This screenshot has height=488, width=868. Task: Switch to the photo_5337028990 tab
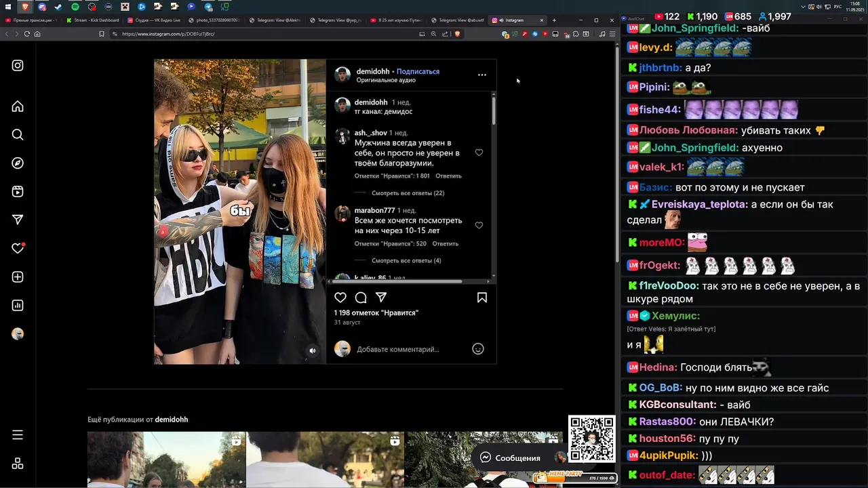(214, 20)
